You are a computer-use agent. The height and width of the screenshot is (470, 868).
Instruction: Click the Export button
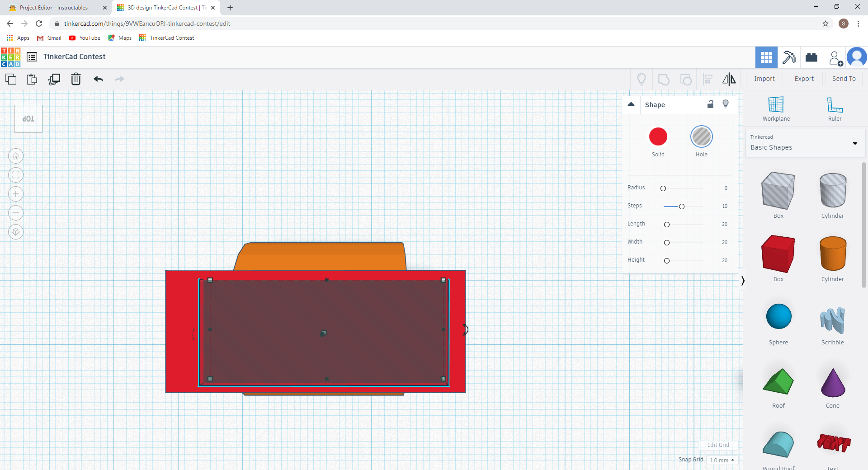[804, 79]
